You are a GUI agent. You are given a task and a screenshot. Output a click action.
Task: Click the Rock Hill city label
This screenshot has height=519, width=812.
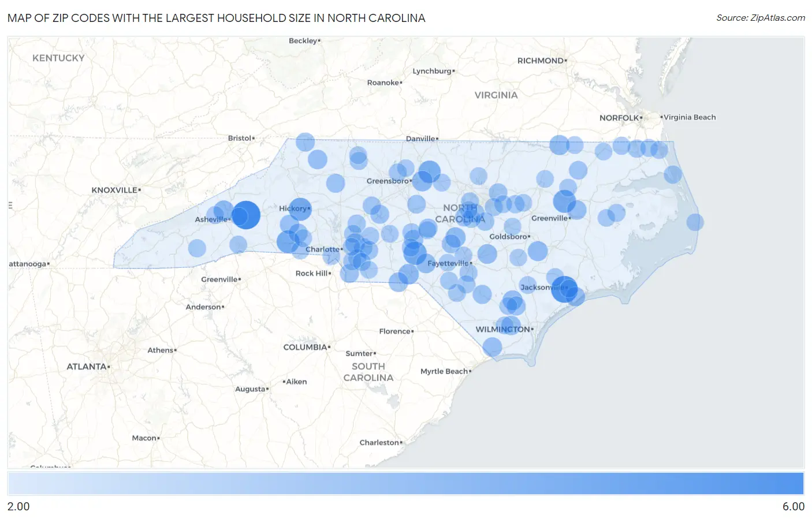pos(312,274)
